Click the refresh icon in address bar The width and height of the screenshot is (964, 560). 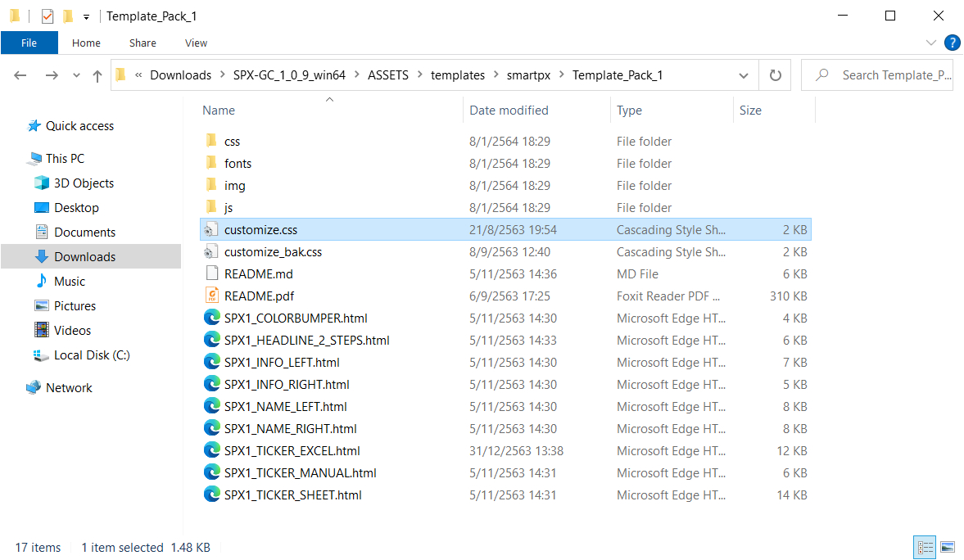pyautogui.click(x=775, y=75)
